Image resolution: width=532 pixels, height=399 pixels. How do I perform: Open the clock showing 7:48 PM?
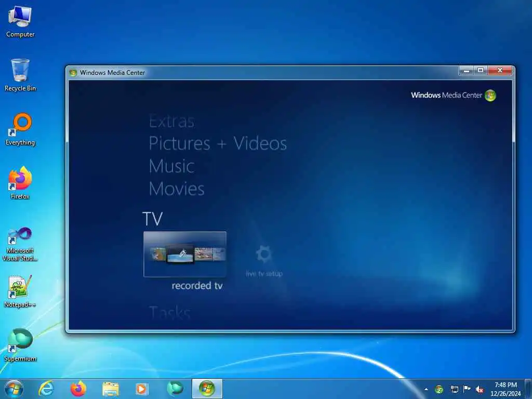click(x=506, y=389)
